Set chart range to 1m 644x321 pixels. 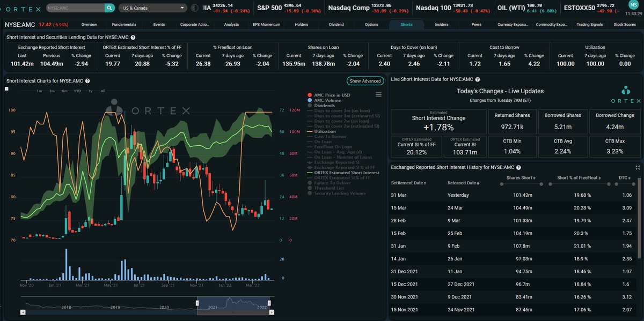pos(39,91)
